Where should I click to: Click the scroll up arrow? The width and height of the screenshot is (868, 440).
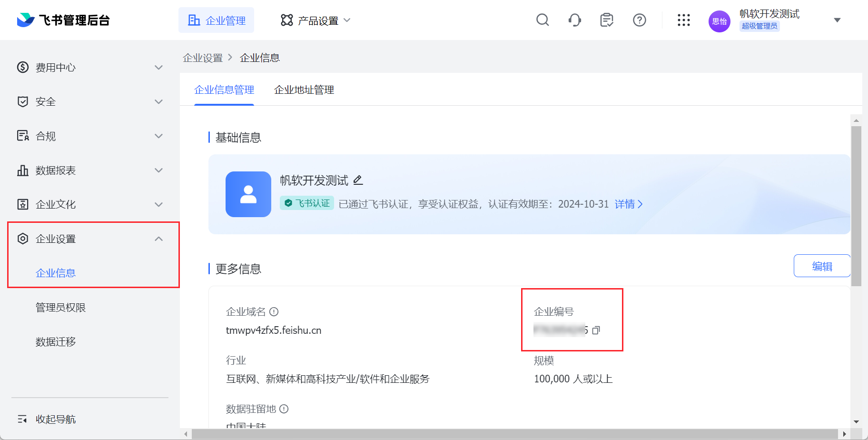(x=856, y=120)
